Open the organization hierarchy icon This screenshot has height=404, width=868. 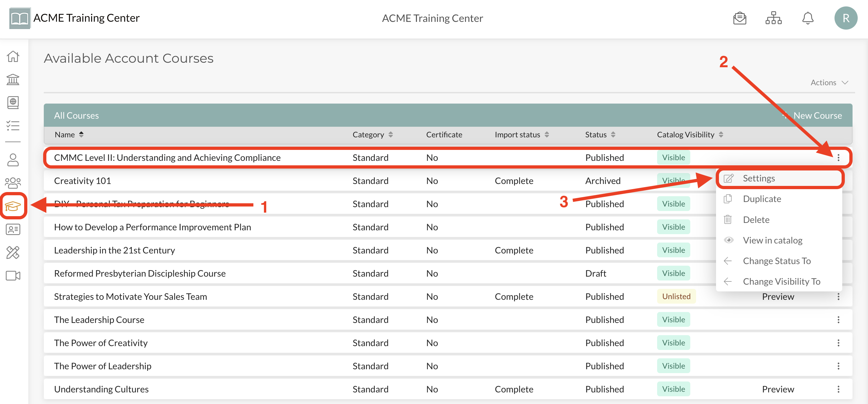click(x=773, y=18)
